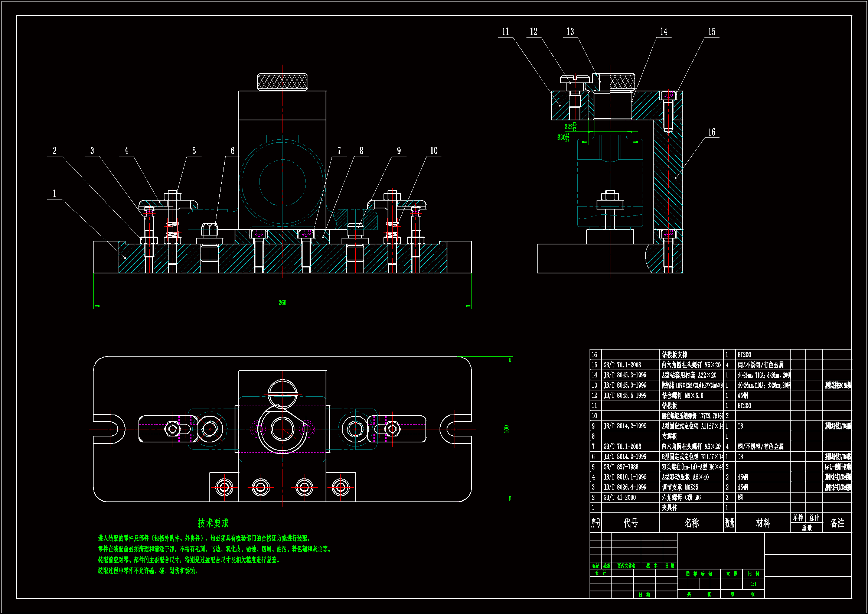Viewport: 868px width, 614px height.
Task: Click the 1:1 scale value in title block
Action: [x=753, y=584]
